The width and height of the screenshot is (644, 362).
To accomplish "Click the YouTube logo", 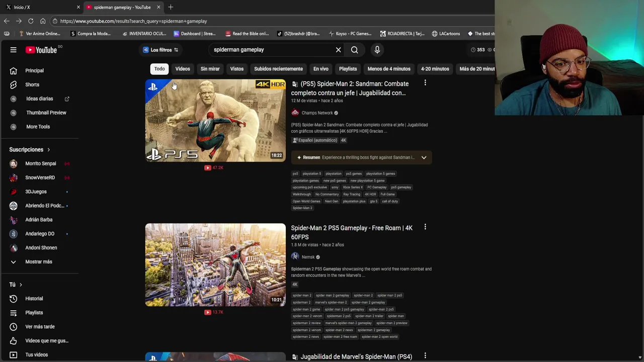I will (42, 50).
